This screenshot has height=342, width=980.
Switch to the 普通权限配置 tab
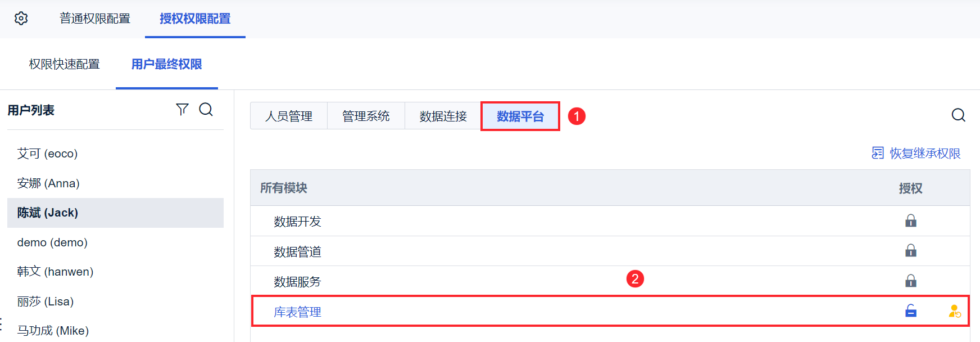point(95,19)
